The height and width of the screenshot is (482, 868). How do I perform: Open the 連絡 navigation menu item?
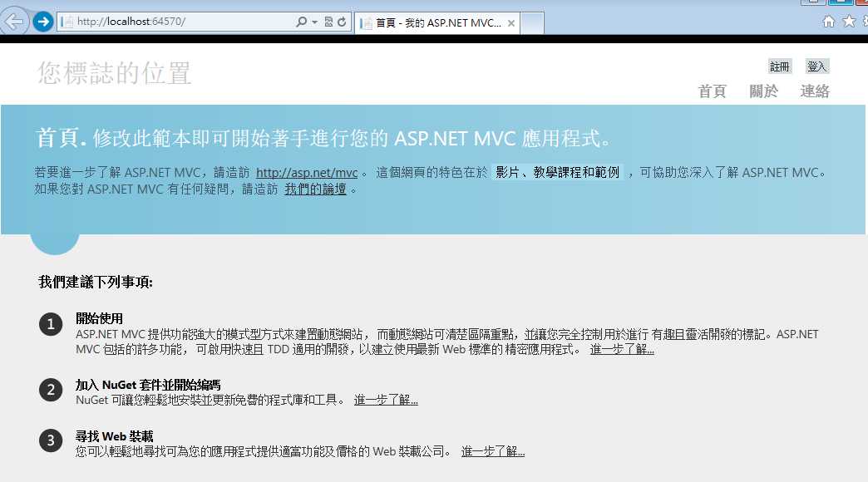[815, 91]
